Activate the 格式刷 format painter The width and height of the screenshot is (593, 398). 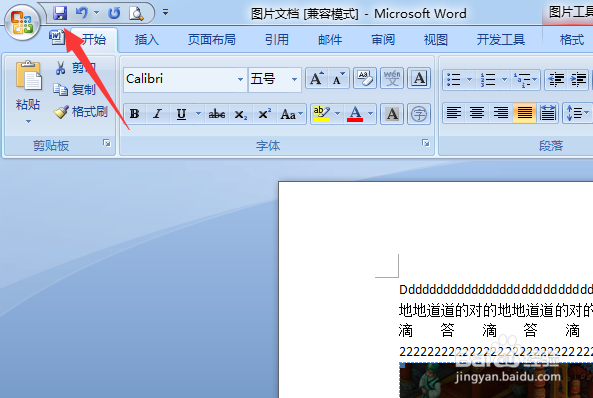(81, 112)
